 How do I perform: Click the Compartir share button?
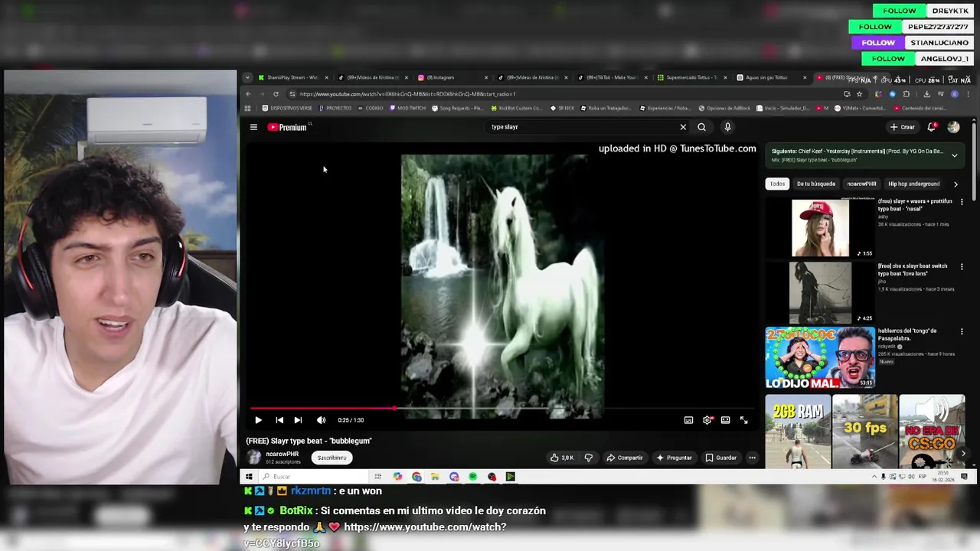625,458
